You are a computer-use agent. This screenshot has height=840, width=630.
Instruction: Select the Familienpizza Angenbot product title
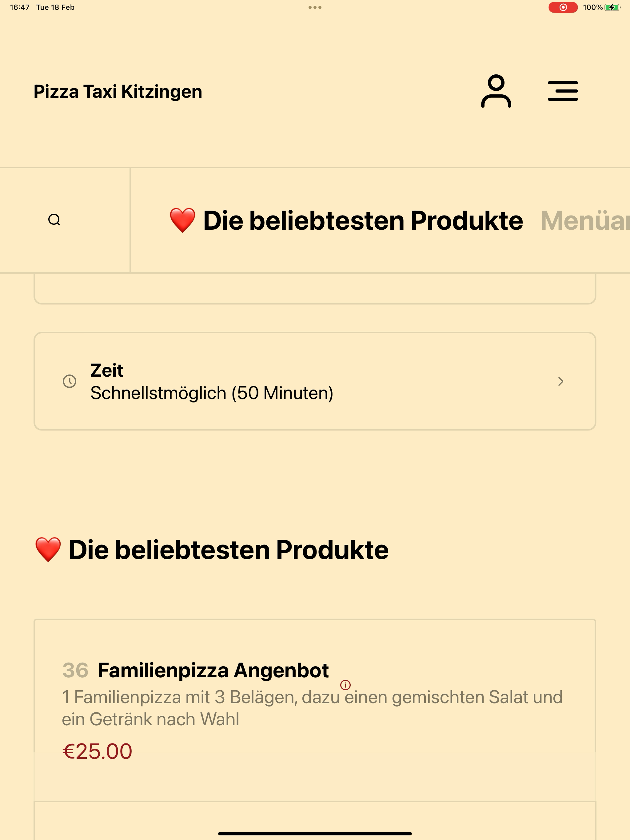(213, 670)
